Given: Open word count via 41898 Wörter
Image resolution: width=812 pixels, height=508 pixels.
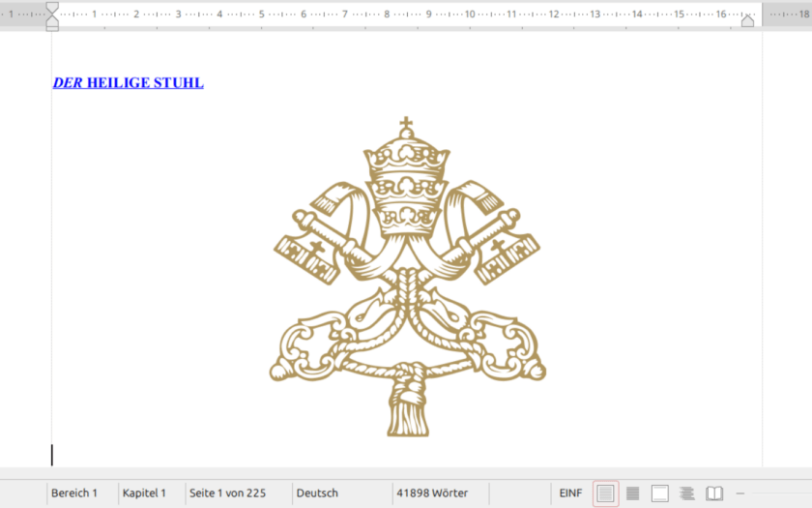Looking at the screenshot, I should pos(432,493).
